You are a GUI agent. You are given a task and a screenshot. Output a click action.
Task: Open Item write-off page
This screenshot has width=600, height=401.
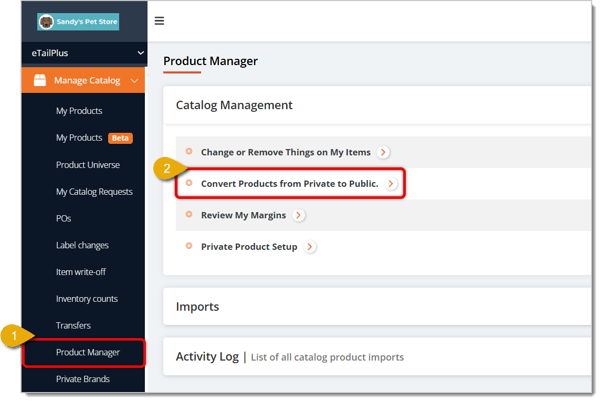[81, 272]
